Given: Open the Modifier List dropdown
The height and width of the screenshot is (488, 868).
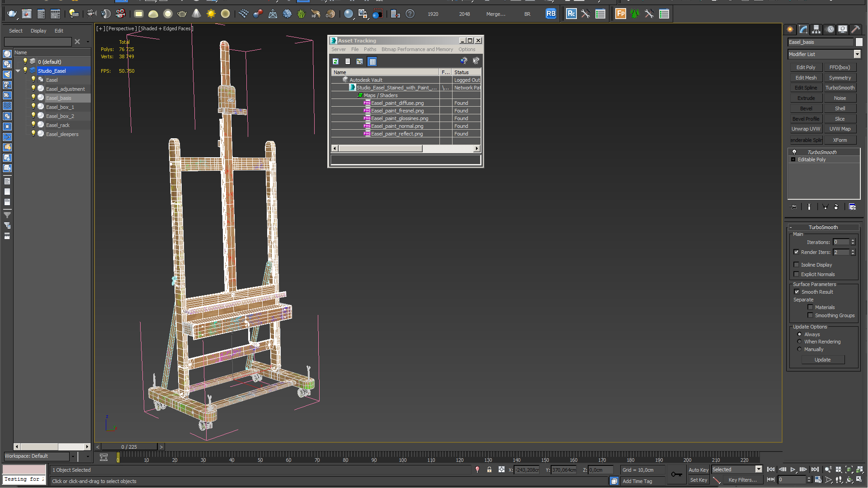Looking at the screenshot, I should 857,54.
